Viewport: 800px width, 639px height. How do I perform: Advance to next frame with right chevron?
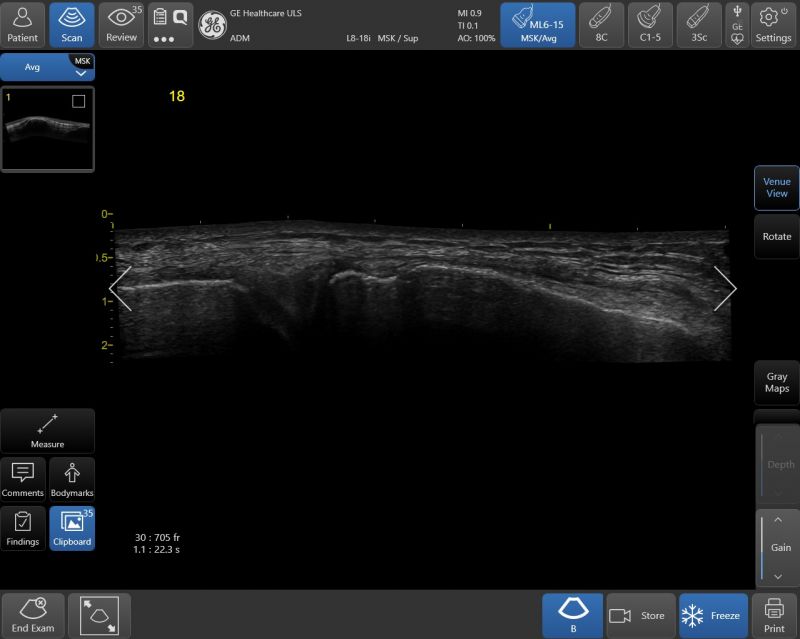click(x=725, y=289)
